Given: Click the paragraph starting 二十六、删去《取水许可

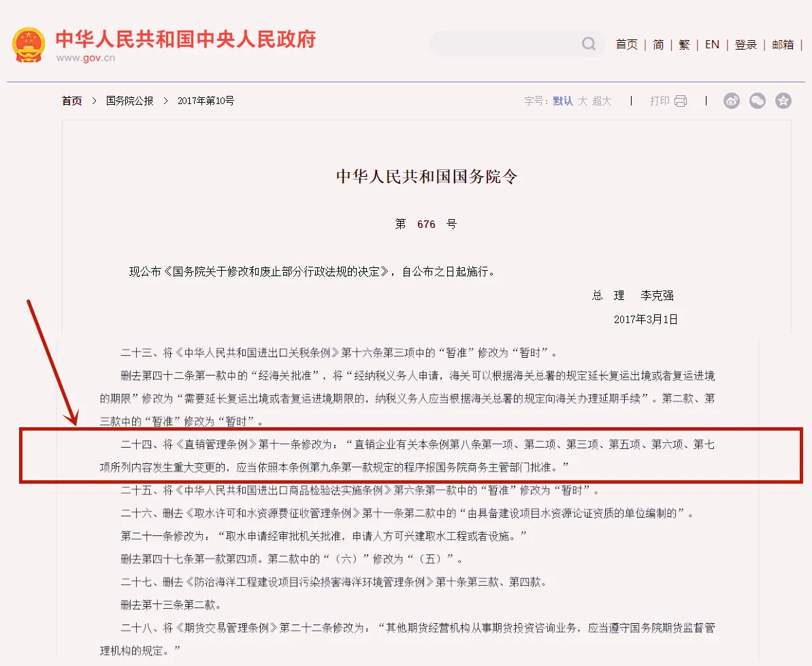Looking at the screenshot, I should [x=407, y=514].
